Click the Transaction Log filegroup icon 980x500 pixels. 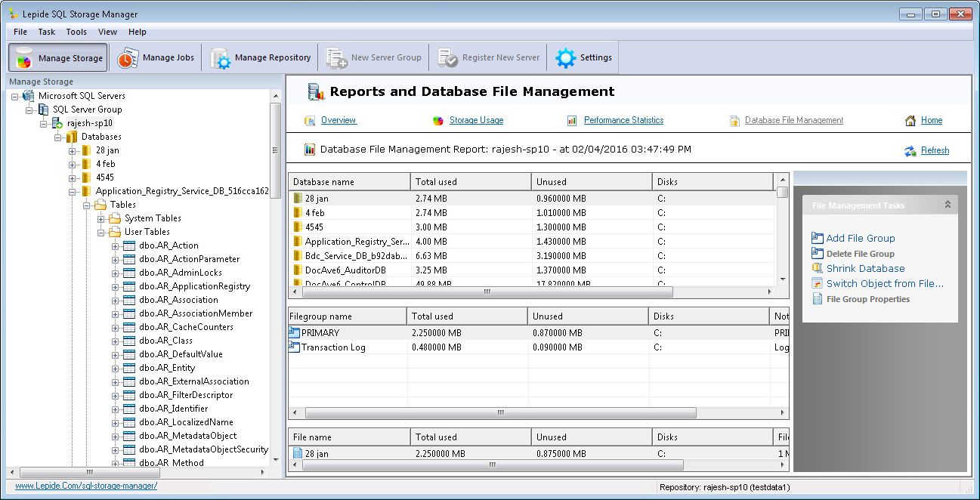(x=295, y=347)
